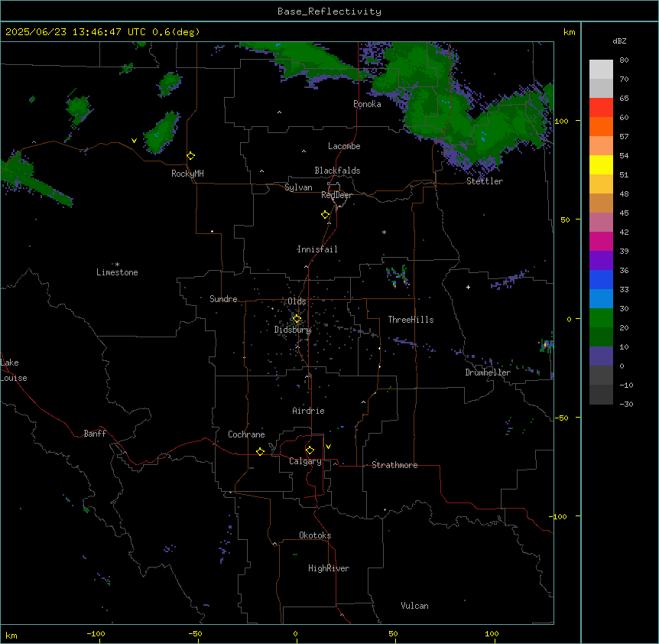Select the yellow 54-51 dBZ legend swatch
659x644 pixels.
pyautogui.click(x=601, y=165)
